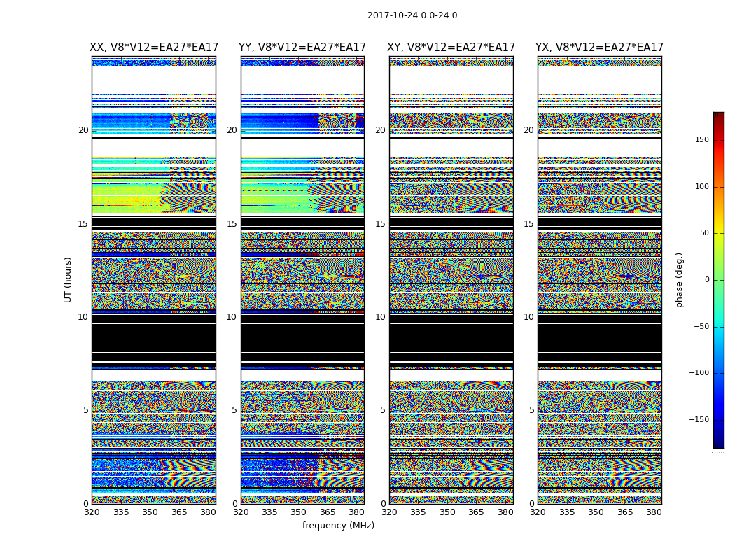This screenshot has height=560, width=735.
Task: Click the XY phase waterfall plot
Action: tap(451, 280)
